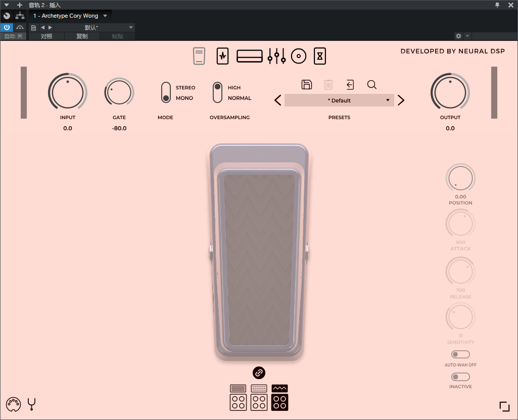Open the hourglass time-effects section

tap(320, 56)
